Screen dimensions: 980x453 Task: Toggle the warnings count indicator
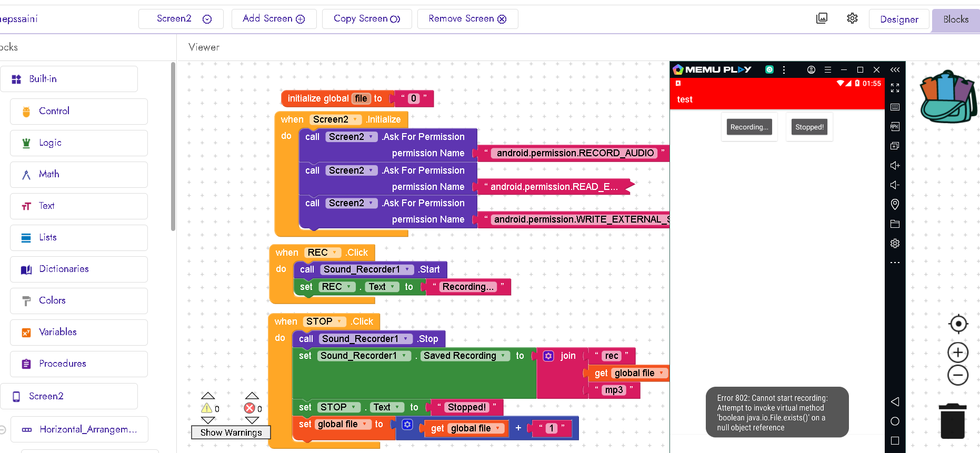209,408
